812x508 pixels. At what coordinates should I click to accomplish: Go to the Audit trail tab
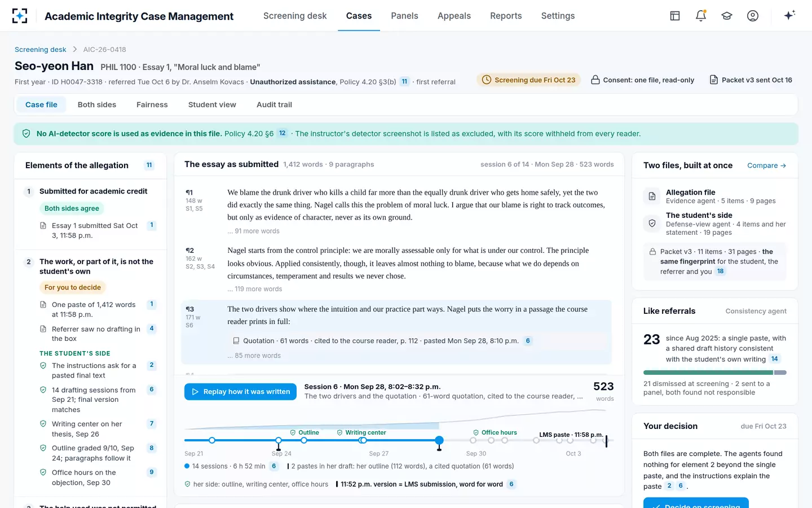pos(274,104)
